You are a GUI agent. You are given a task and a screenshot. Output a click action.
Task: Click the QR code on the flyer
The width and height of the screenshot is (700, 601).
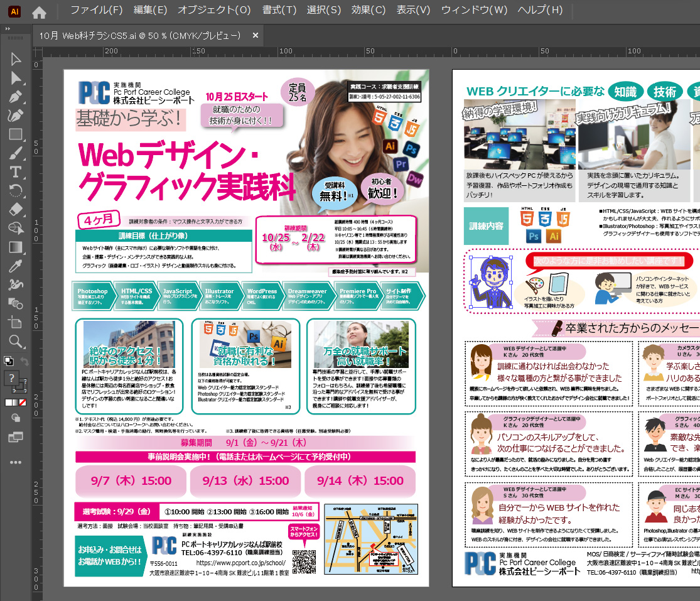click(304, 561)
